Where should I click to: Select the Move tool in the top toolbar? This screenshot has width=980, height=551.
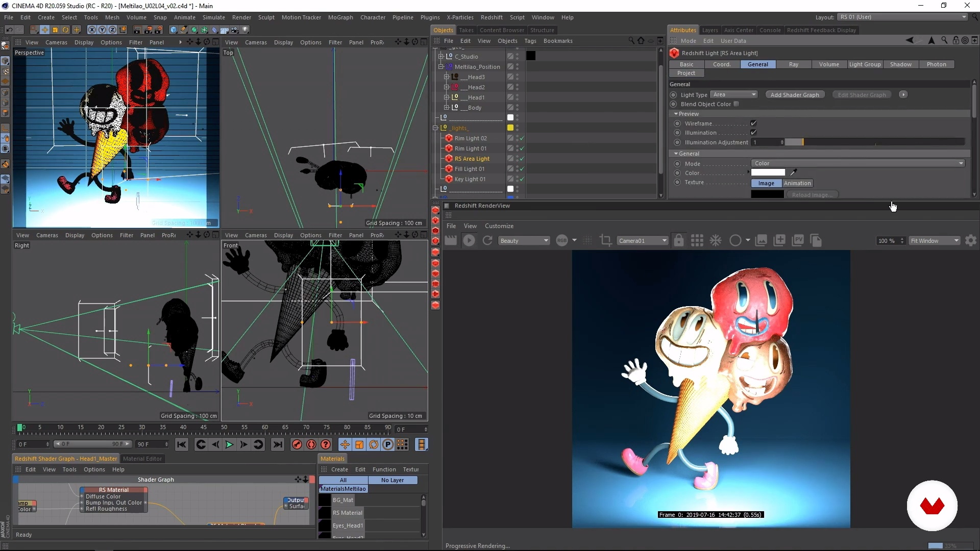[x=45, y=30]
